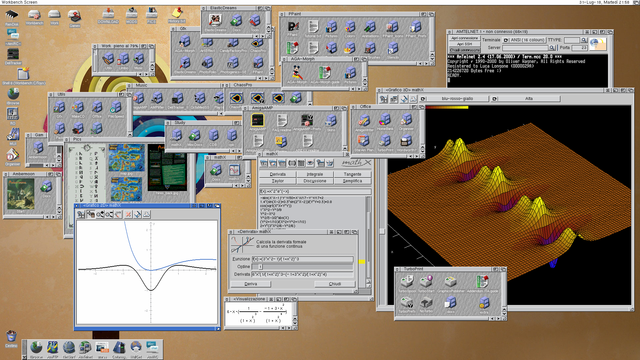Viewport: 640px width, 360px height.
Task: Click the yellow marker beside the mathX list
Action: point(362,262)
